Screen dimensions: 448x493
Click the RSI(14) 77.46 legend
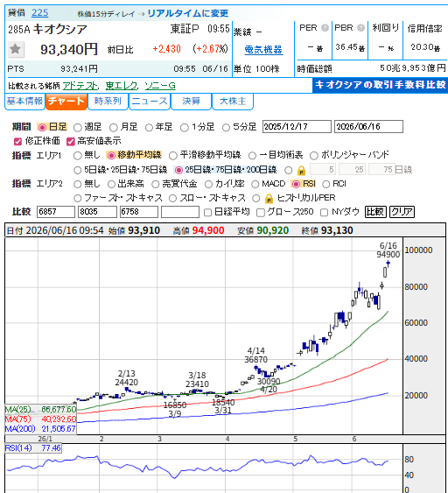tap(33, 448)
